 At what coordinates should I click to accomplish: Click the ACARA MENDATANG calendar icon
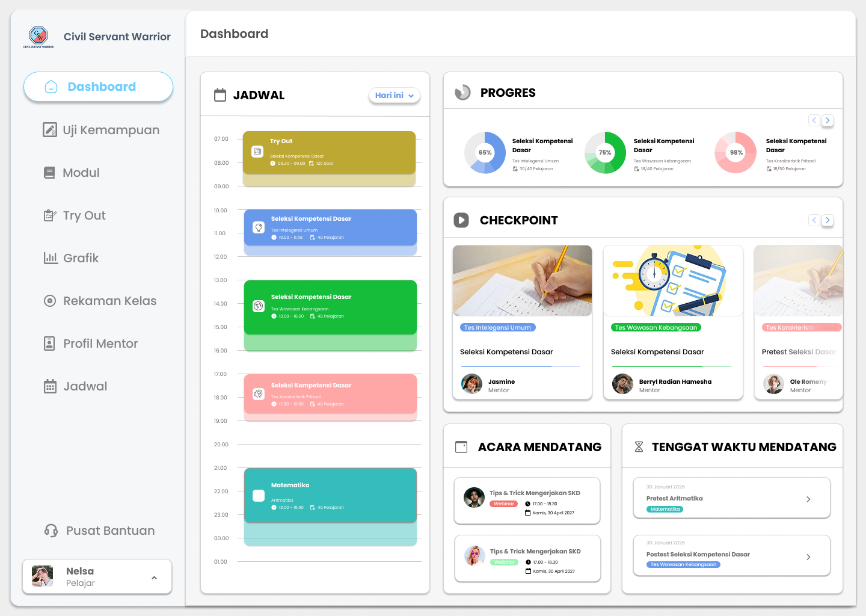(x=461, y=446)
